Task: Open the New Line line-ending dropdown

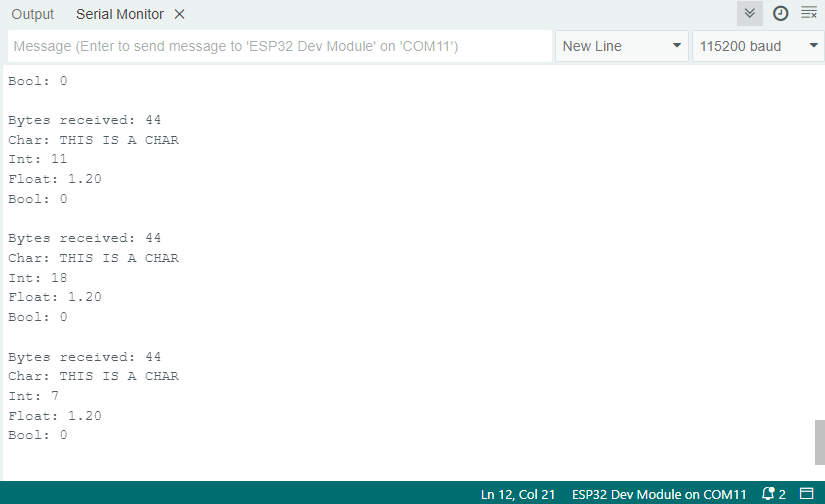Action: click(x=622, y=46)
